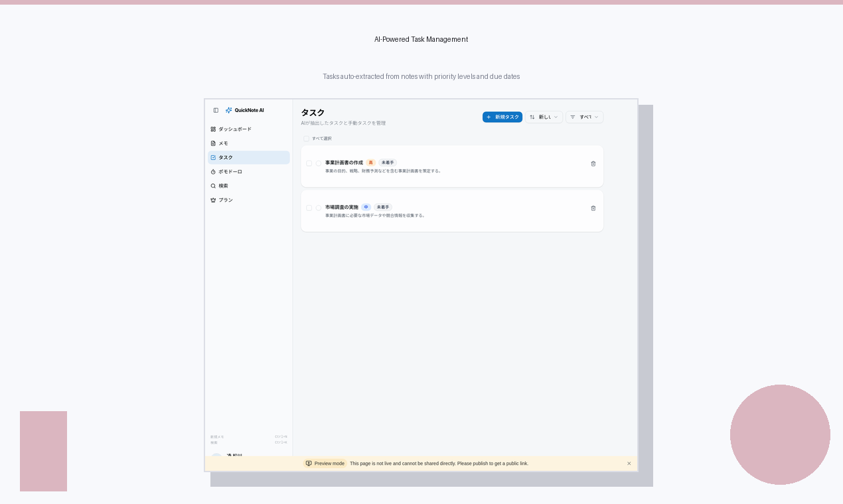The height and width of the screenshot is (504, 843).
Task: Select the ポモドーロ timer icon
Action: coord(213,172)
